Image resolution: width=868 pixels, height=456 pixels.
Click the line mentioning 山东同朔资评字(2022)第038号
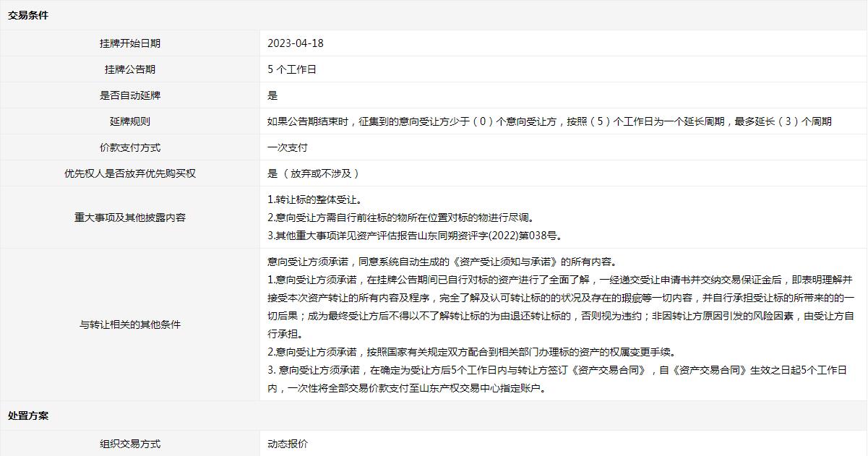point(414,236)
